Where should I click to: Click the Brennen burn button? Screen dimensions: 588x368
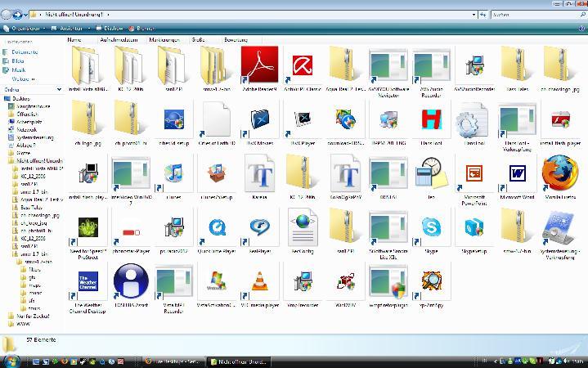141,28
